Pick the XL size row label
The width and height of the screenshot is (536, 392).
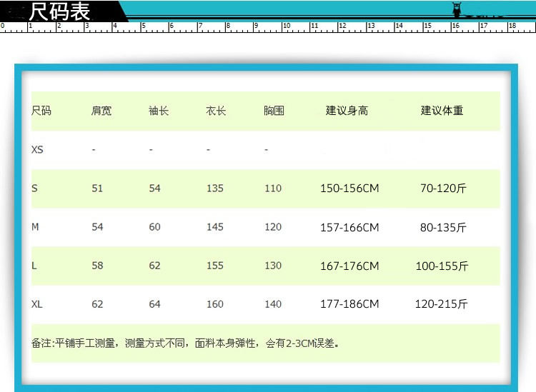[x=37, y=304]
